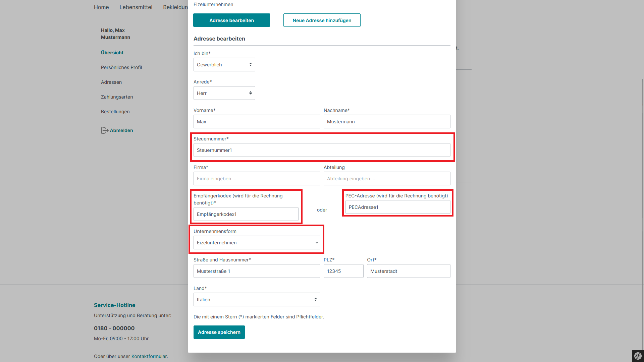Click the PEC-Adresse input field
The image size is (644, 362).
click(x=398, y=207)
